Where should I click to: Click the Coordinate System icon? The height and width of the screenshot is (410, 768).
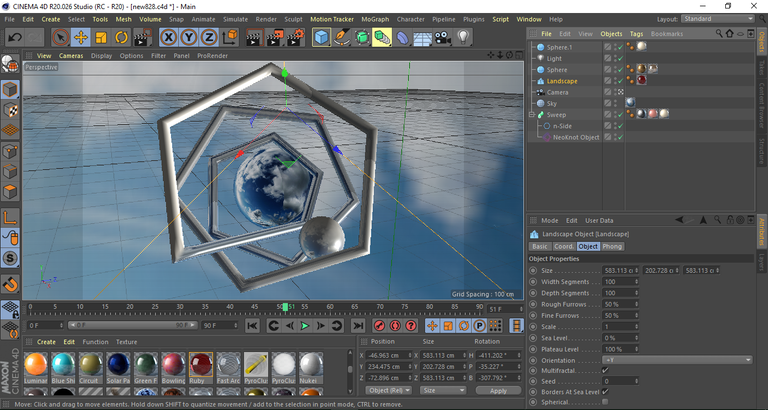point(230,37)
